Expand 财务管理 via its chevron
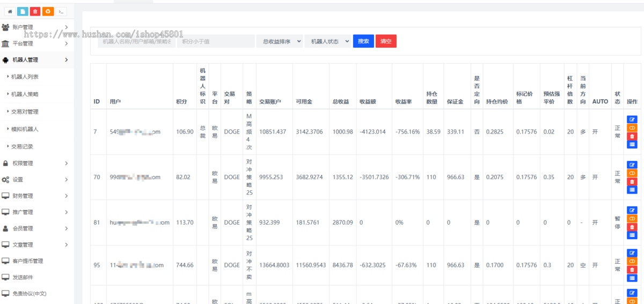Screen dimensions: 644x304 pos(66,196)
